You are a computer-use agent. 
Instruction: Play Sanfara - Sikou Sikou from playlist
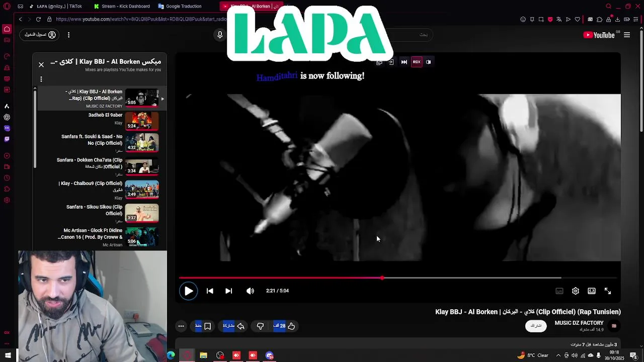coord(103,213)
